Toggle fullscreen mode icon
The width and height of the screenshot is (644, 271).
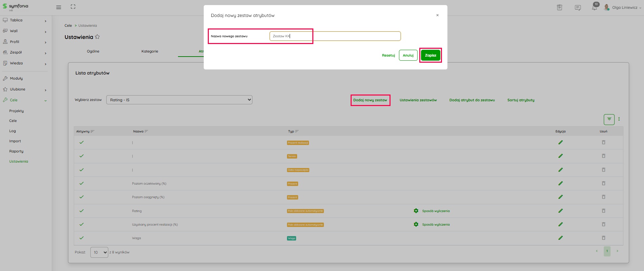[73, 7]
